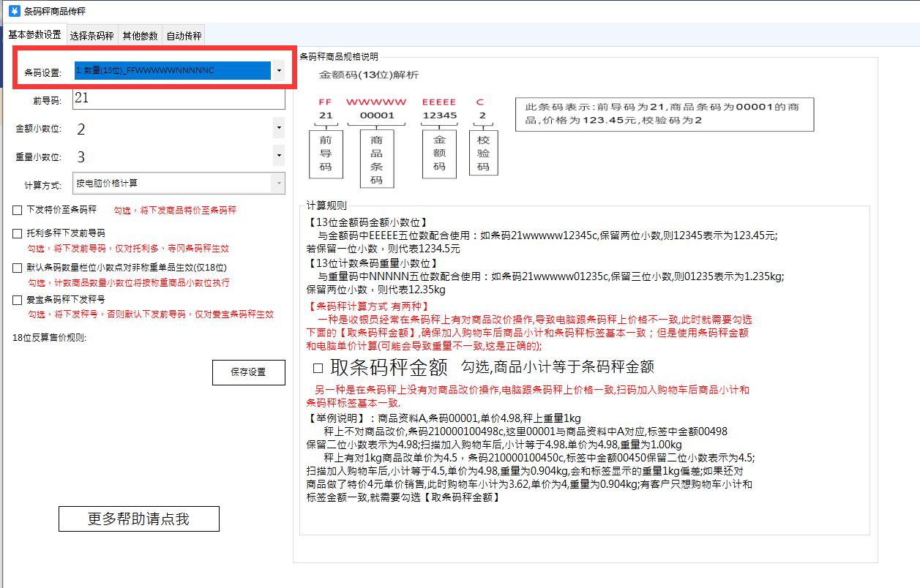Go to the 自动传秤 tab
This screenshot has height=588, width=920.
click(x=184, y=36)
